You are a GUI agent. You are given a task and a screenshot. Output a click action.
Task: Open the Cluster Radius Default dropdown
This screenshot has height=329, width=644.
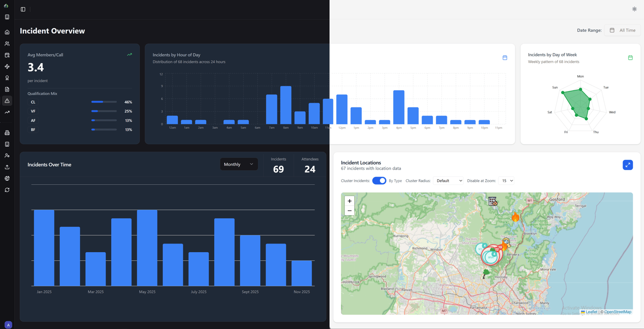click(x=448, y=181)
